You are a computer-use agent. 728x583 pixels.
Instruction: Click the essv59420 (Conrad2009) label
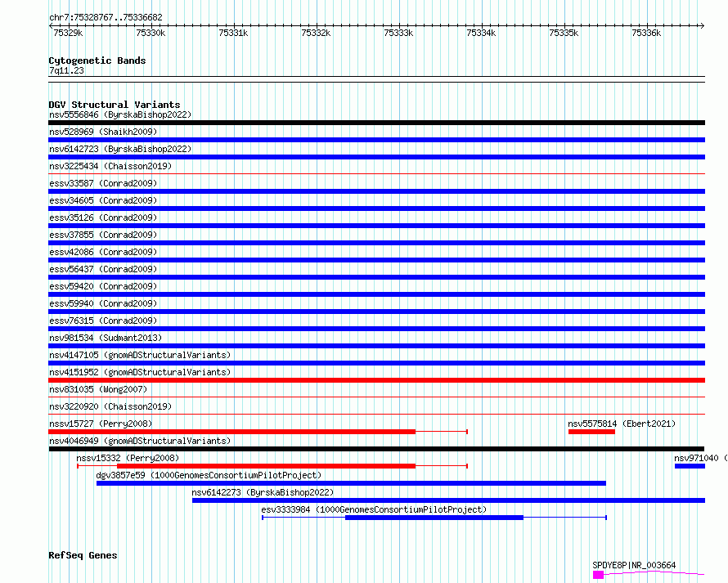click(103, 286)
